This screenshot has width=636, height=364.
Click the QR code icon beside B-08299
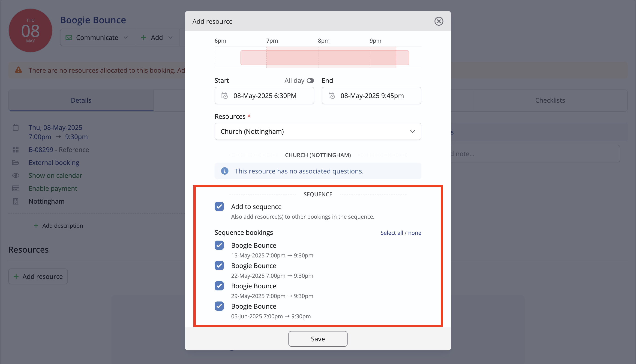point(15,149)
